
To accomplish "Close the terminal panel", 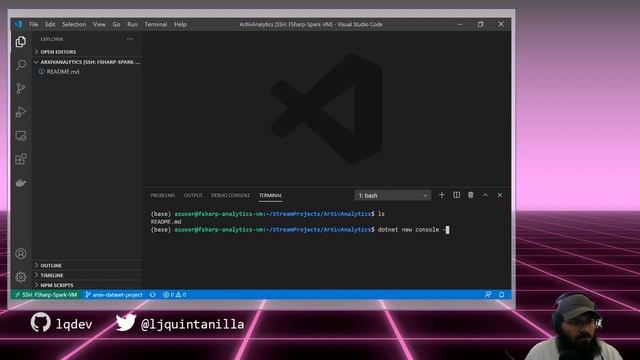I will click(500, 195).
